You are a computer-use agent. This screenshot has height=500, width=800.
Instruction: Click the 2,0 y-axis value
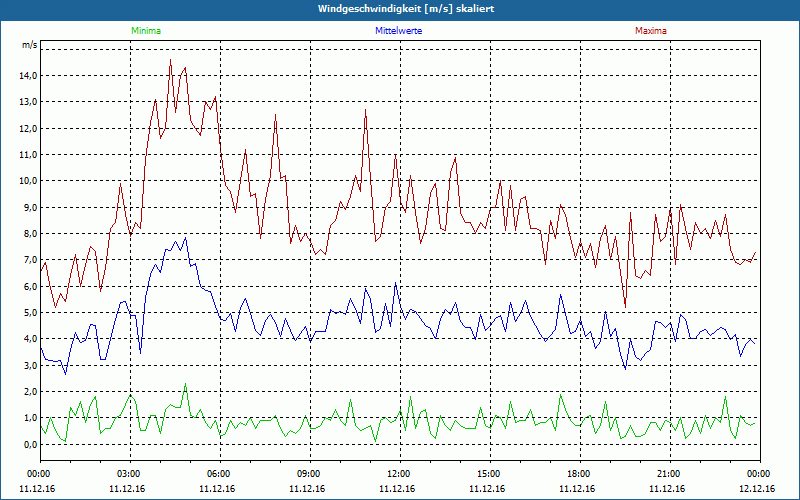(30, 391)
